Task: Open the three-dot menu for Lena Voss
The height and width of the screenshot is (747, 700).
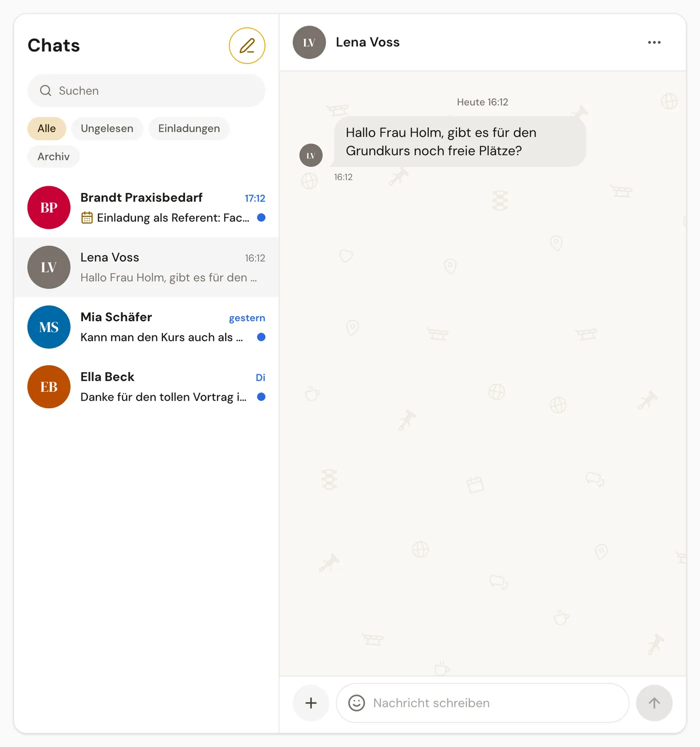Action: point(654,43)
